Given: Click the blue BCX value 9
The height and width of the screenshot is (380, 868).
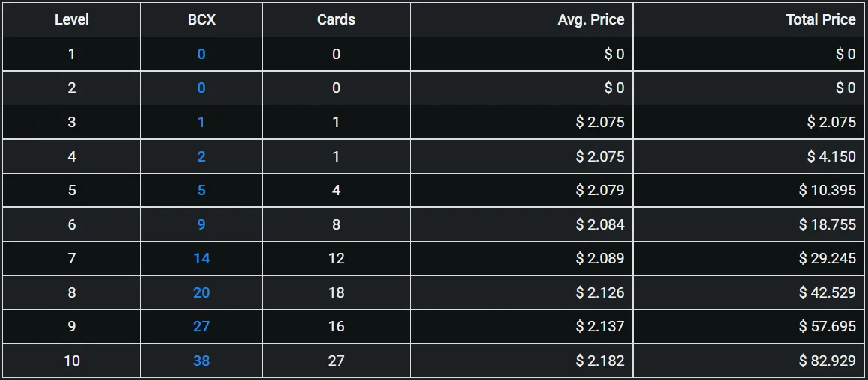Looking at the screenshot, I should click(x=201, y=224).
